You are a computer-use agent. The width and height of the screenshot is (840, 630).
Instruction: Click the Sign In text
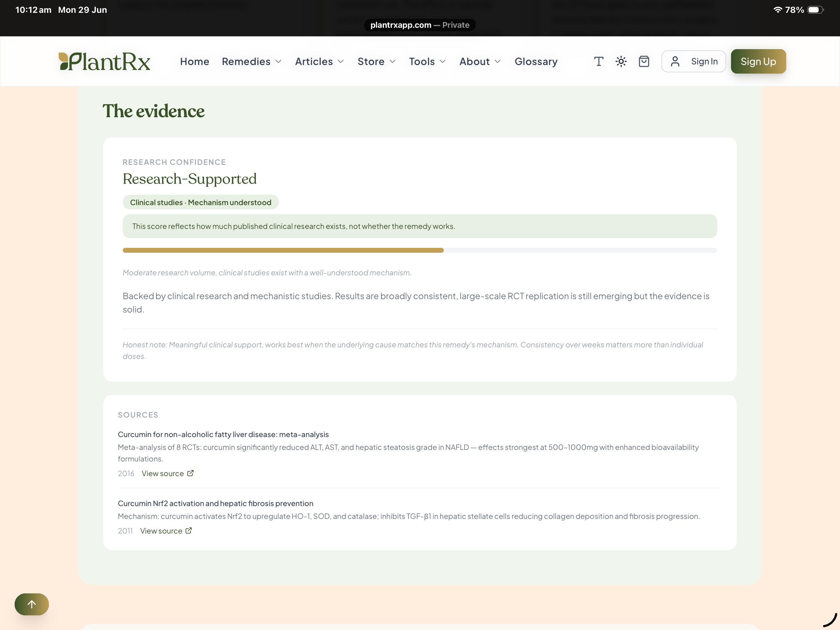[x=704, y=62]
